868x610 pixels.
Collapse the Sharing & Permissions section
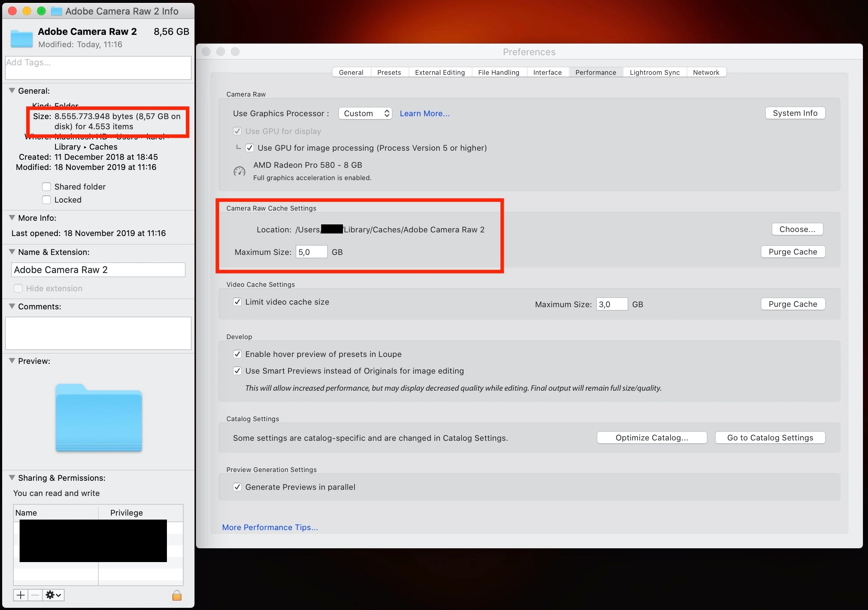(12, 477)
